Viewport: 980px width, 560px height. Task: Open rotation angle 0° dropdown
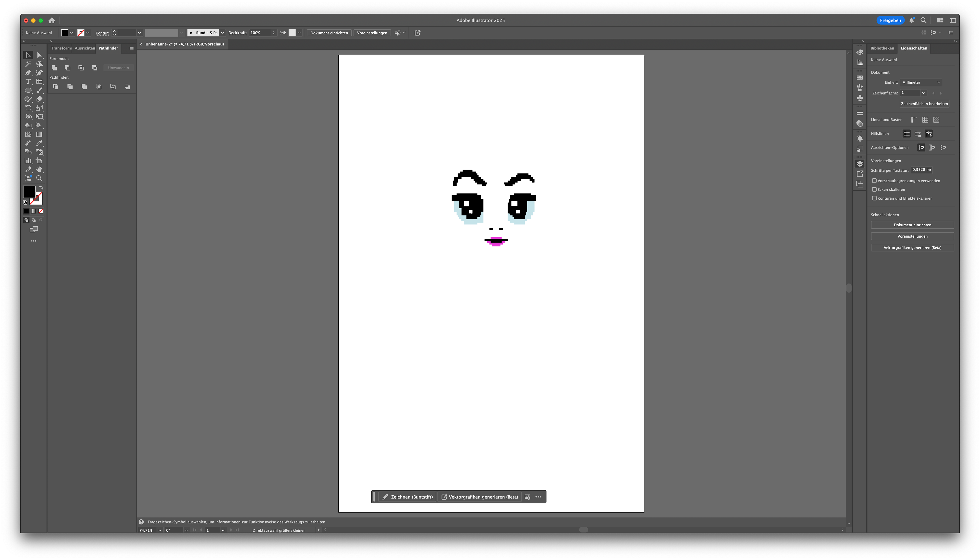click(186, 530)
